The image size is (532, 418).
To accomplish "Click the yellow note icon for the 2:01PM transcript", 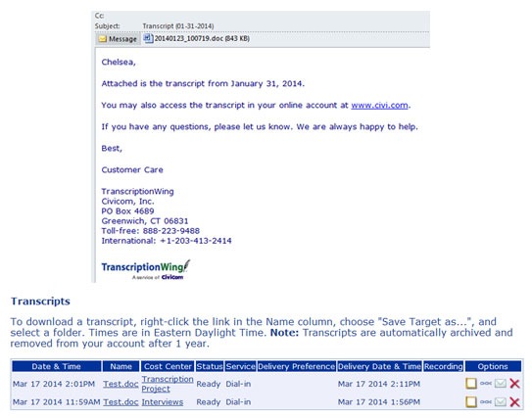I will 471,384.
